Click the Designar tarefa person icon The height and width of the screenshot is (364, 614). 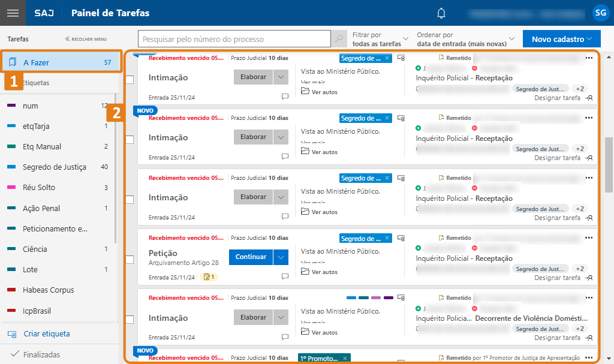[590, 97]
